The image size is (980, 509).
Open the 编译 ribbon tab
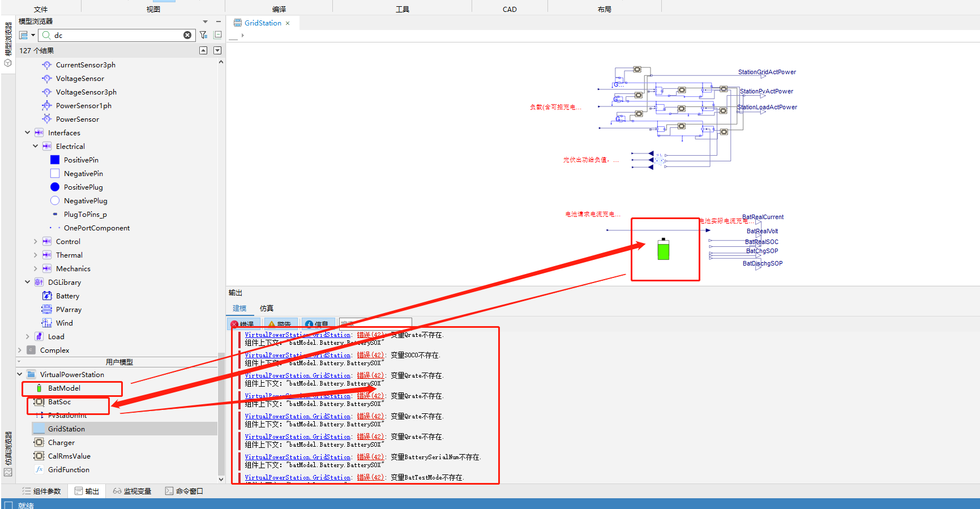[279, 9]
